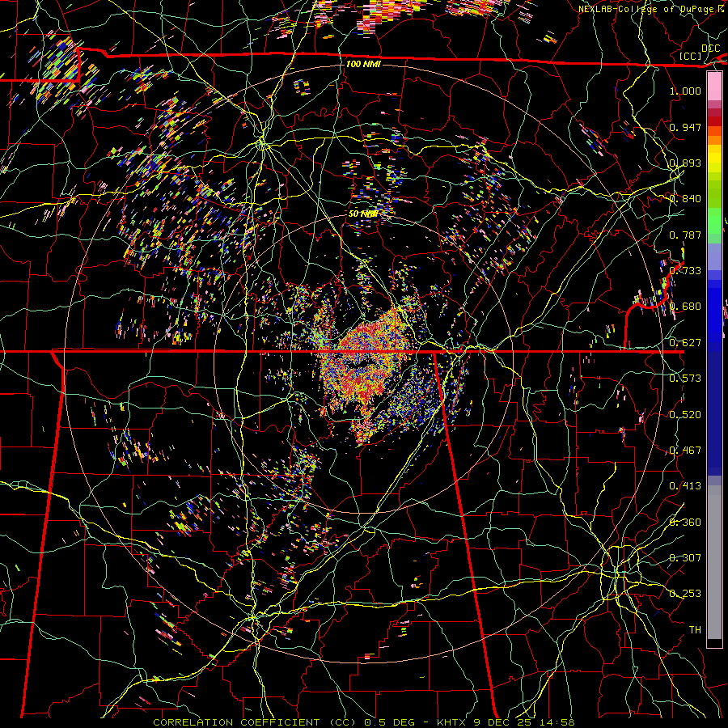Click the 100 NMI range ring label

pos(363,64)
